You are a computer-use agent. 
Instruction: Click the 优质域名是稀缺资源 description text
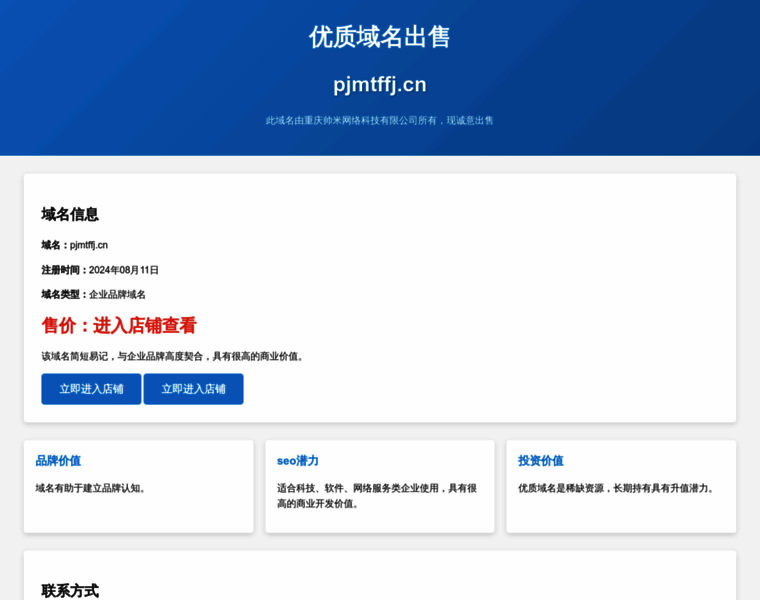coord(617,488)
